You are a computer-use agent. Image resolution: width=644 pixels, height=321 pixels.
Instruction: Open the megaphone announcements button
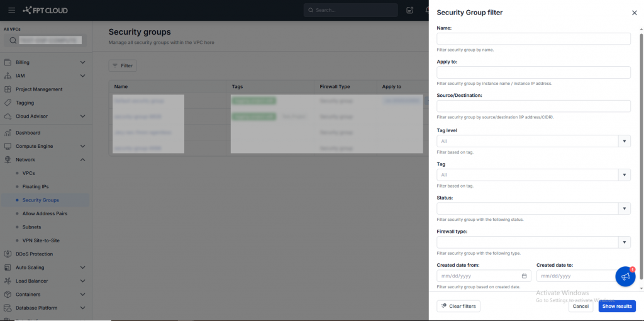[625, 277]
